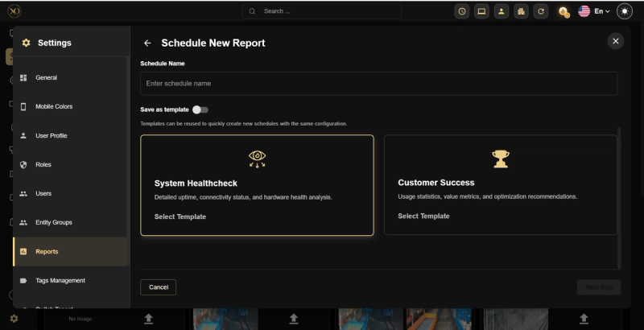Click the Roles shield icon

(23, 164)
